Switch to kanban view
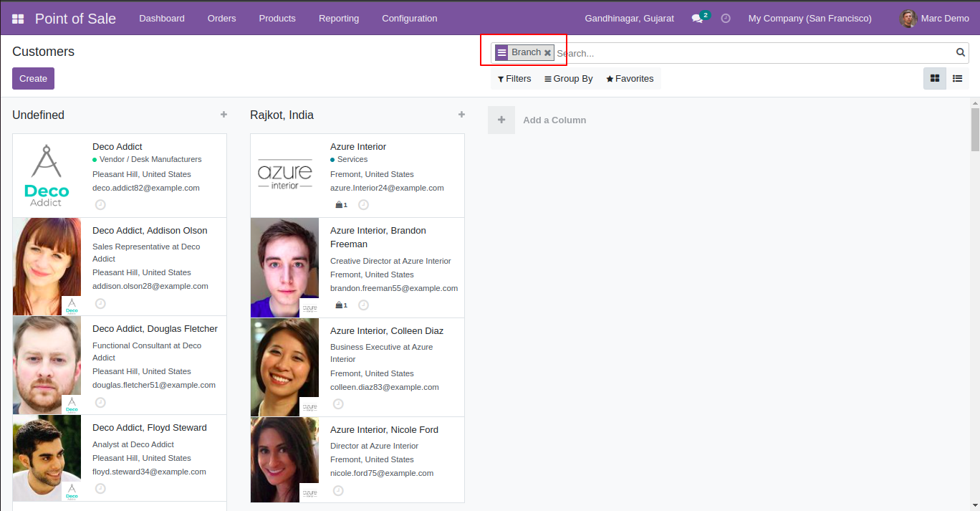 [935, 79]
